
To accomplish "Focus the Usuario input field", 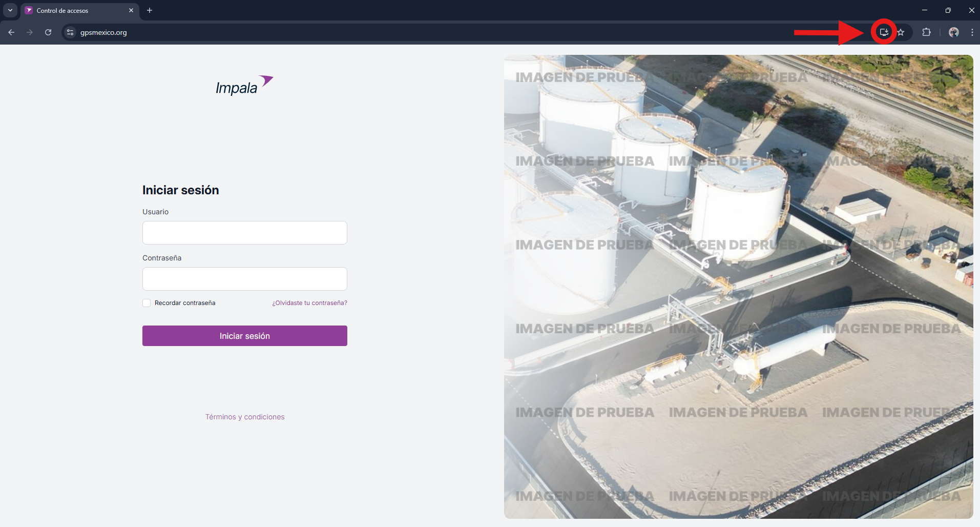I will tap(245, 233).
